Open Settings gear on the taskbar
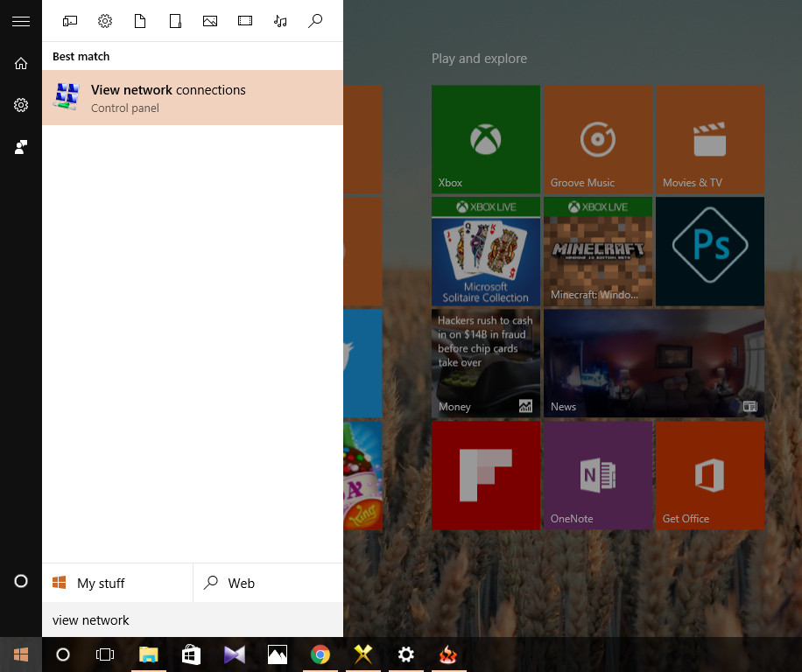 406,654
